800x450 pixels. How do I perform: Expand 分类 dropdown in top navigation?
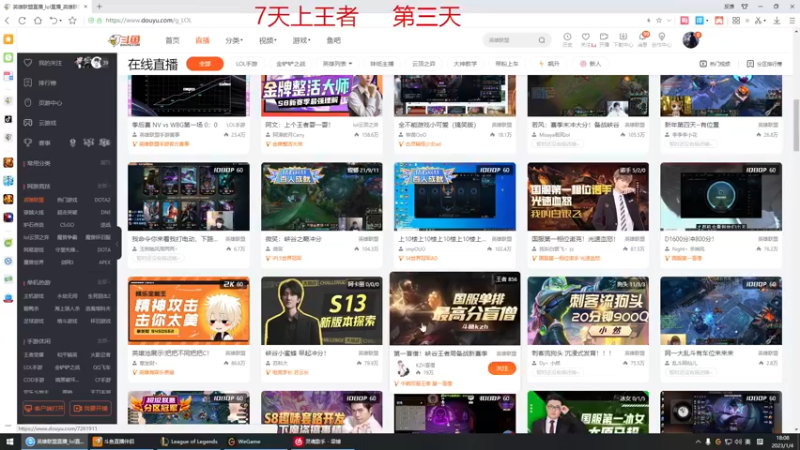(x=234, y=40)
